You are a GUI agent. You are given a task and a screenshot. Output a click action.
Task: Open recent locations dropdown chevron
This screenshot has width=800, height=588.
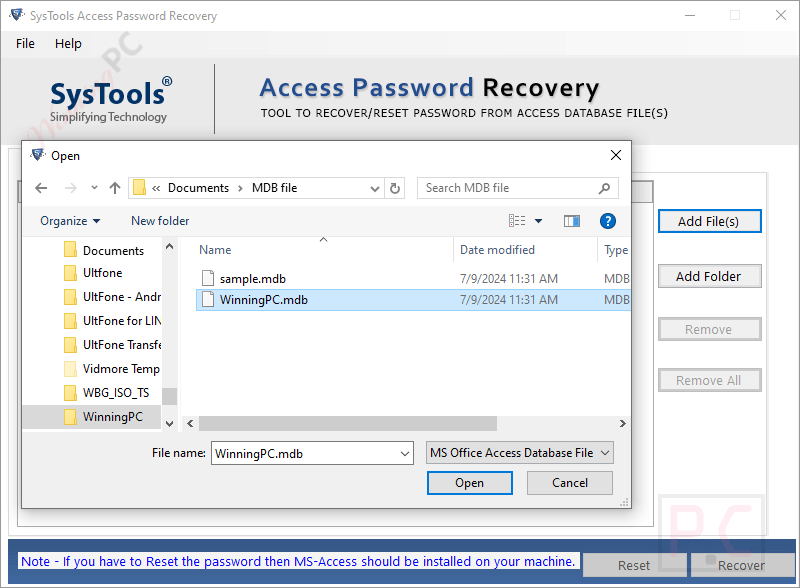point(94,188)
